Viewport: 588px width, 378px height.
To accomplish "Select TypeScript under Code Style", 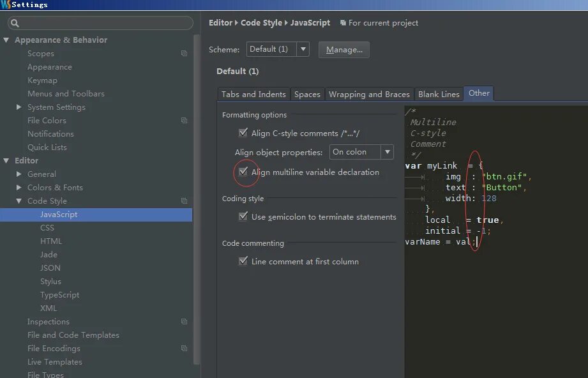I will (x=59, y=295).
